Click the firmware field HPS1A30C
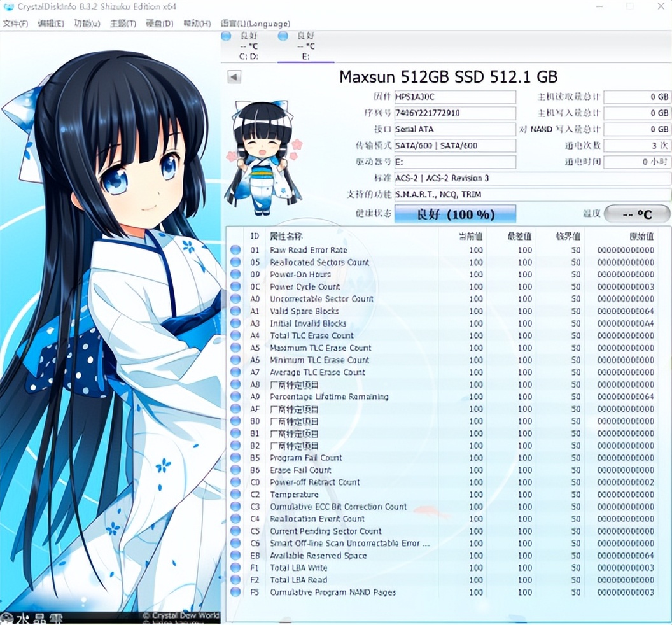 click(454, 97)
